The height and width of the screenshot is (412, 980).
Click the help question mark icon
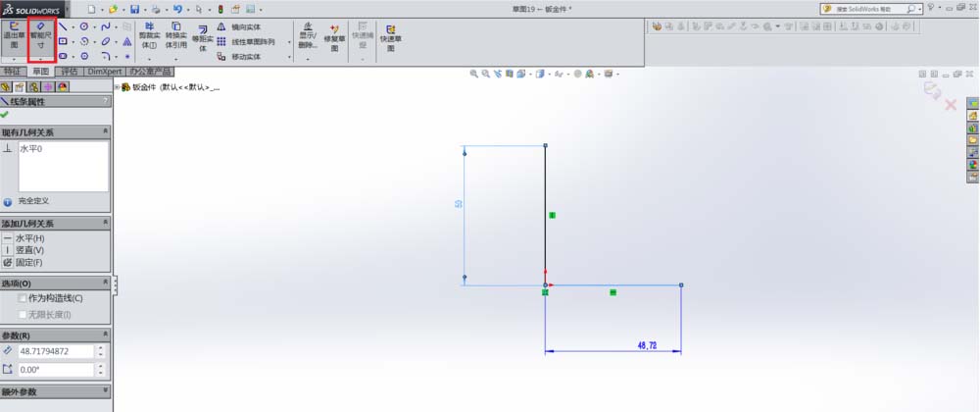coord(931,8)
